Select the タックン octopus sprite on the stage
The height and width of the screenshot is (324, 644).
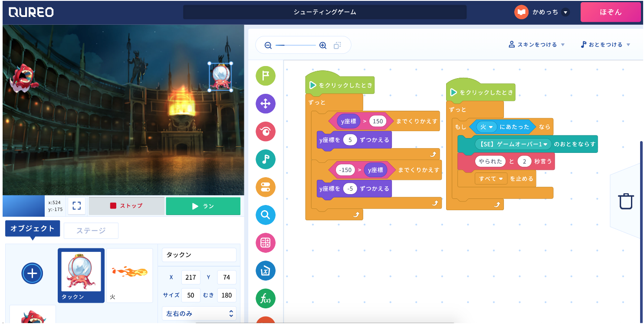(220, 77)
